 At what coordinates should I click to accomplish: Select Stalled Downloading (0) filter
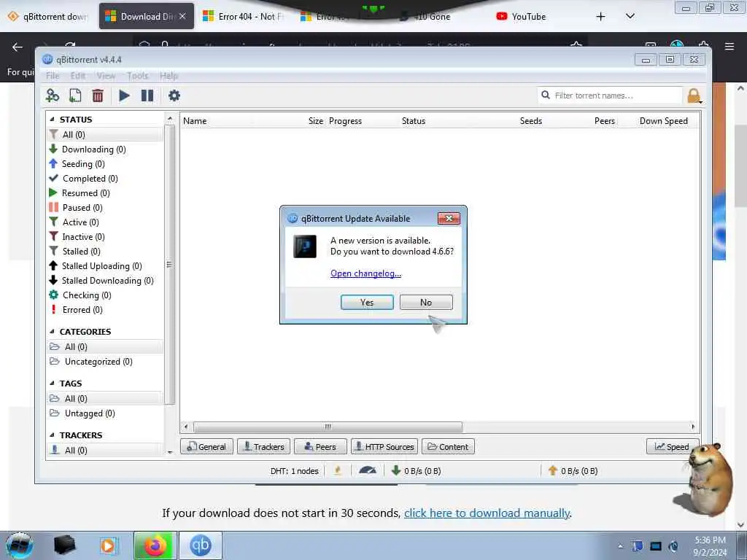(x=108, y=281)
